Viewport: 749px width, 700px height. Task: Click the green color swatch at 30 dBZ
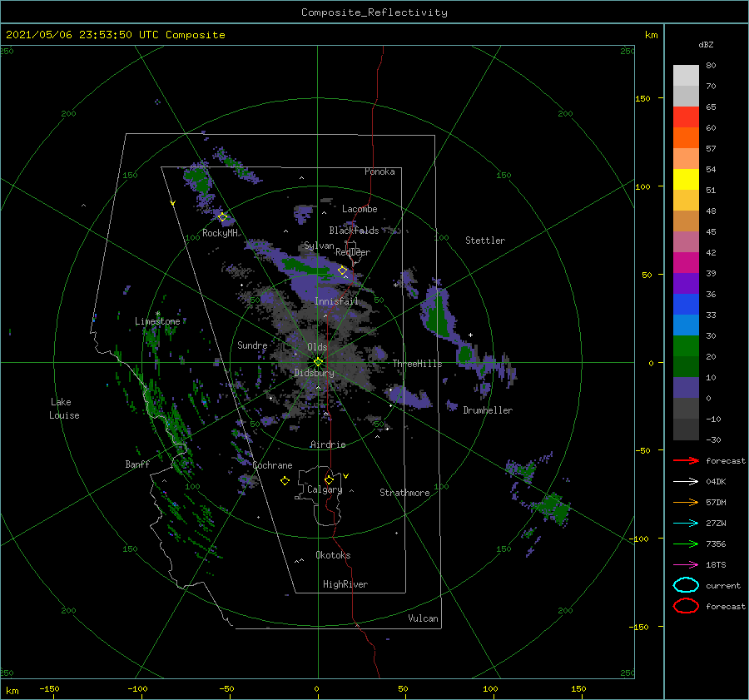[686, 345]
